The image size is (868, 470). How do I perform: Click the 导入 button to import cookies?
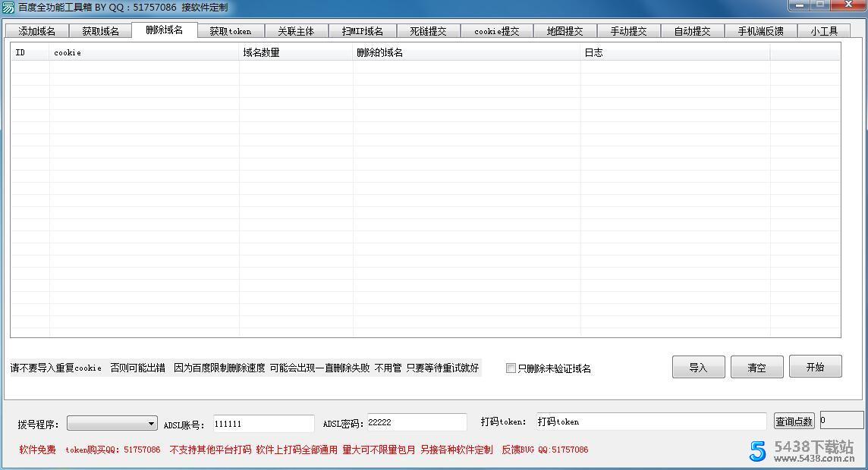pyautogui.click(x=697, y=367)
